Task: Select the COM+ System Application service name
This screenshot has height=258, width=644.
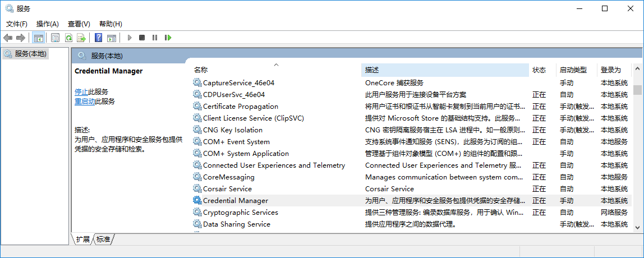Action: click(246, 153)
